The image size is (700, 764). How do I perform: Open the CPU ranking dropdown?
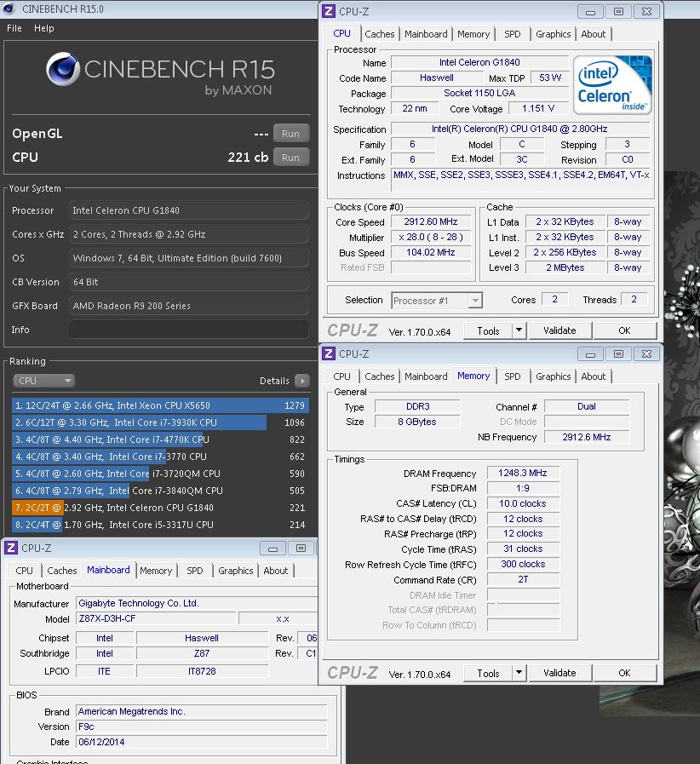[x=43, y=381]
